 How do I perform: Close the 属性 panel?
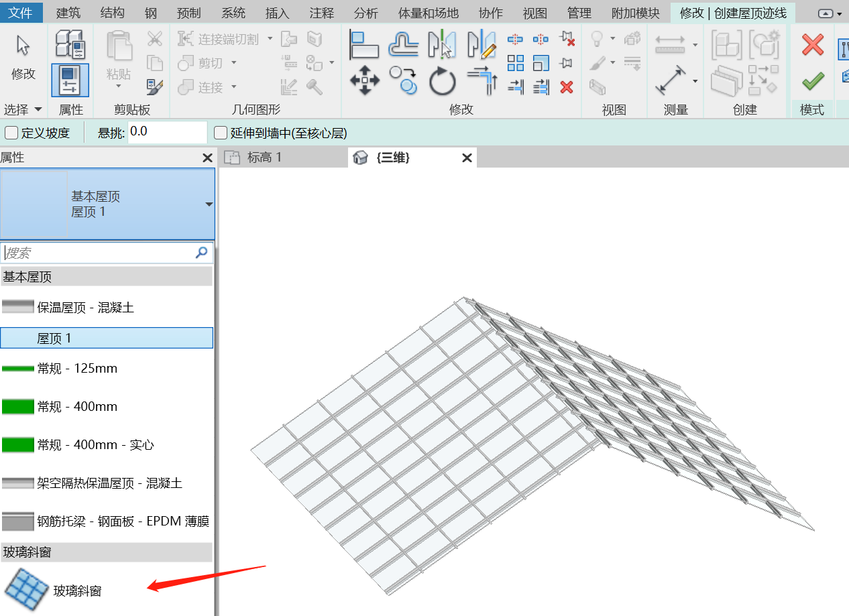point(207,158)
